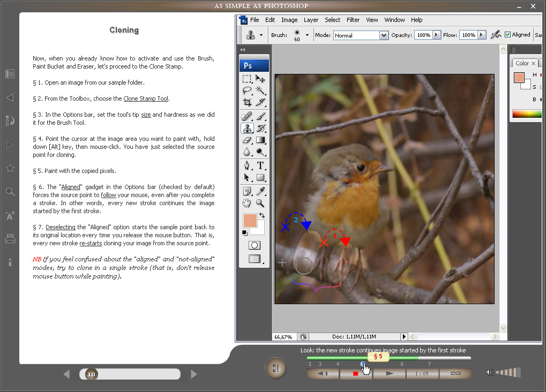Toggle the airbrush option in Options bar
This screenshot has height=392, width=546.
496,34
